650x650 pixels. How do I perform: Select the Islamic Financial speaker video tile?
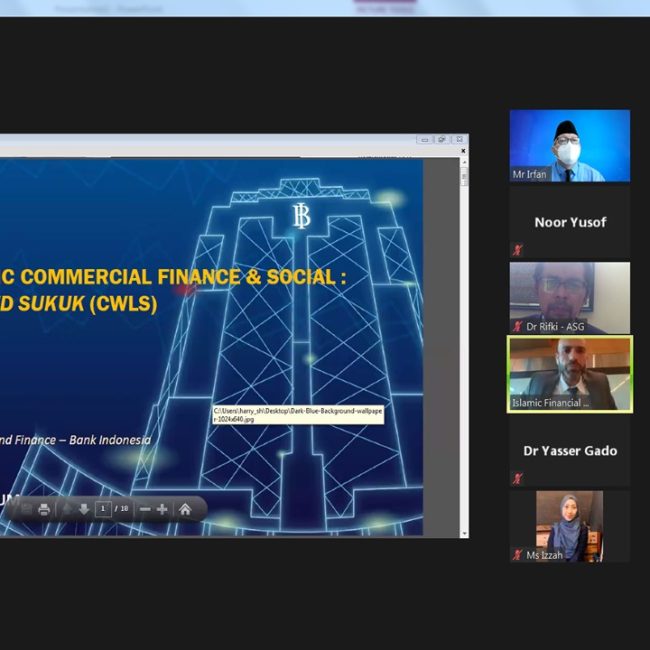pos(570,374)
